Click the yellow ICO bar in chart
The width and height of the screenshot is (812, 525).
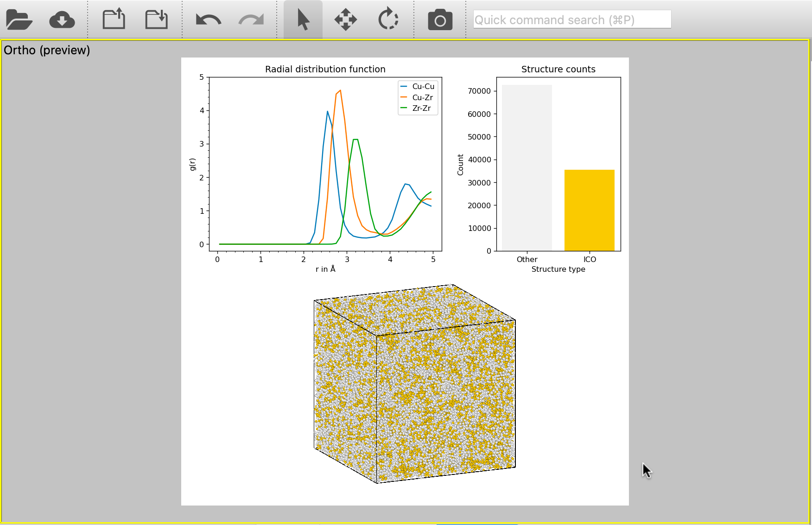pos(589,210)
